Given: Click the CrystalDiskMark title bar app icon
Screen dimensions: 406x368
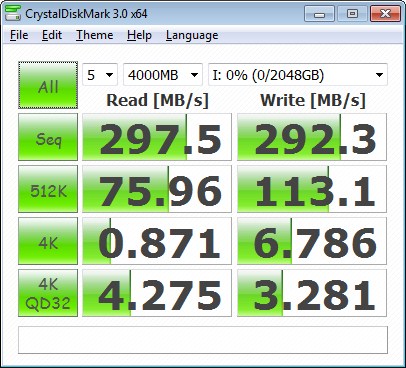Looking at the screenshot, I should click(x=13, y=13).
